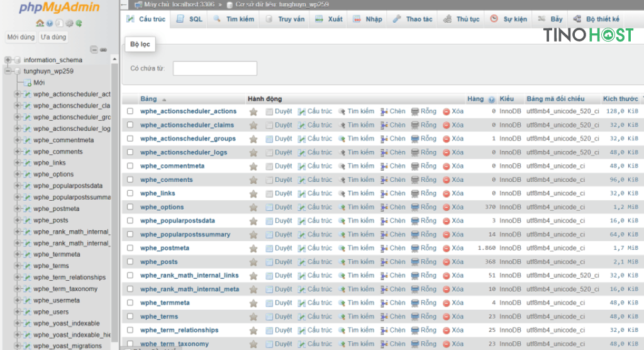Collapse all navigation tree button
Image resolution: width=644 pixels, height=350 pixels.
pos(94,50)
